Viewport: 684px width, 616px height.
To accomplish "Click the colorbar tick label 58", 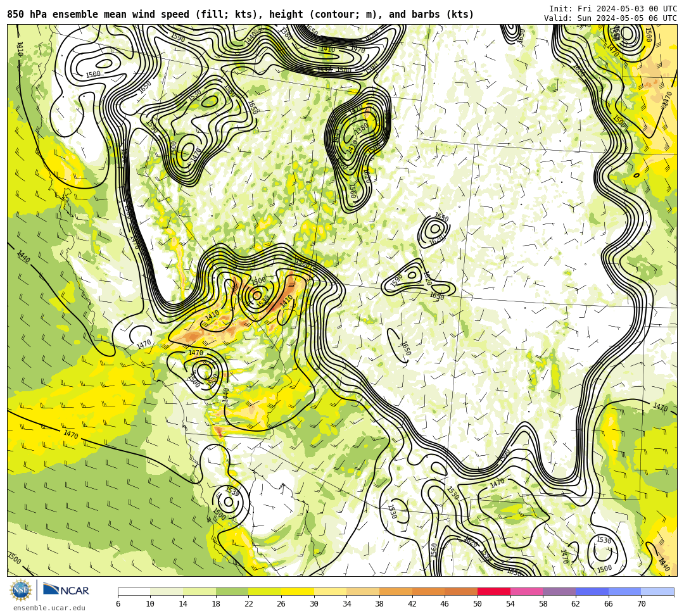I will point(543,604).
